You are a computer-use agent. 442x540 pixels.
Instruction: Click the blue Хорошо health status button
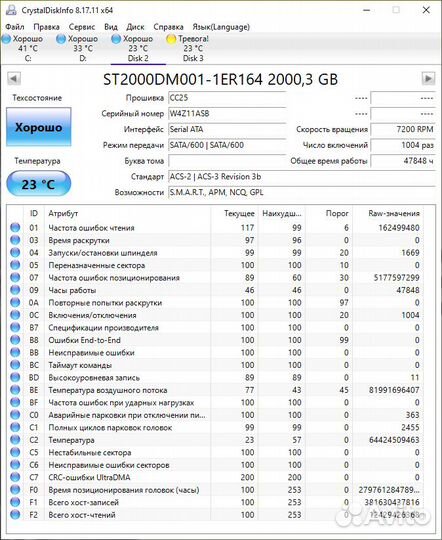coord(39,127)
